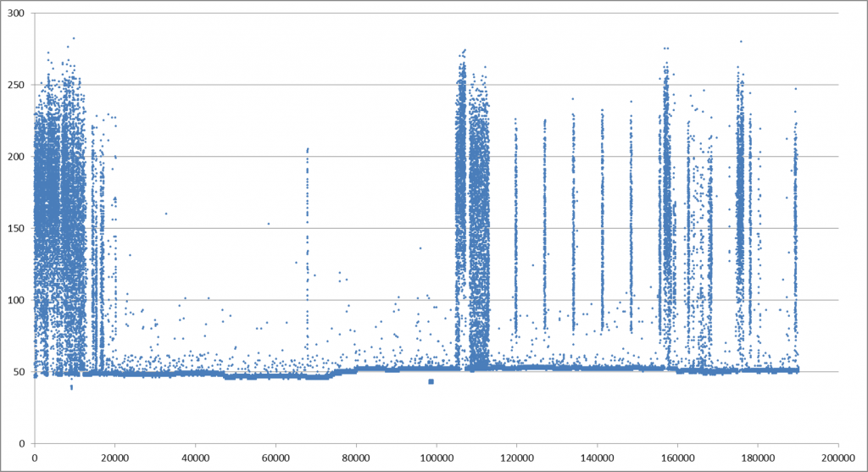The image size is (868, 472).
Task: Click the 150 tick label on vertical axis
Action: (16, 228)
